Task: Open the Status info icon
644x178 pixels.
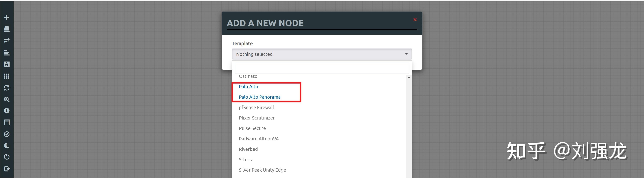Action: pyautogui.click(x=7, y=111)
